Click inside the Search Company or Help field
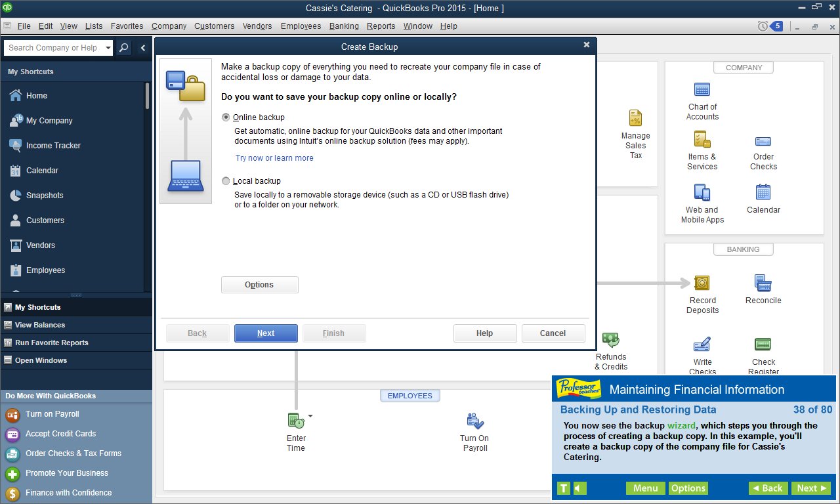 click(52, 47)
